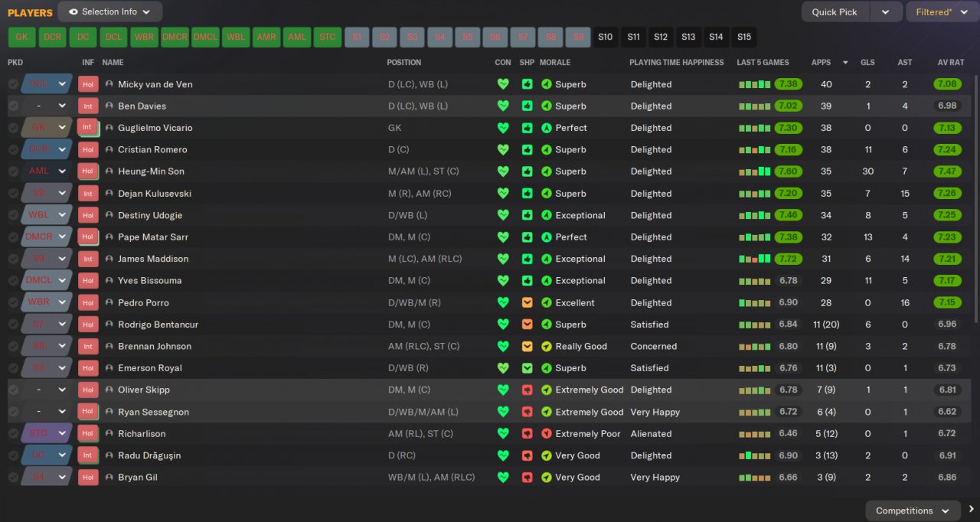Click the match sharpness icon for Oliver Skipp
Viewport: 980px width, 522px height.
click(527, 390)
